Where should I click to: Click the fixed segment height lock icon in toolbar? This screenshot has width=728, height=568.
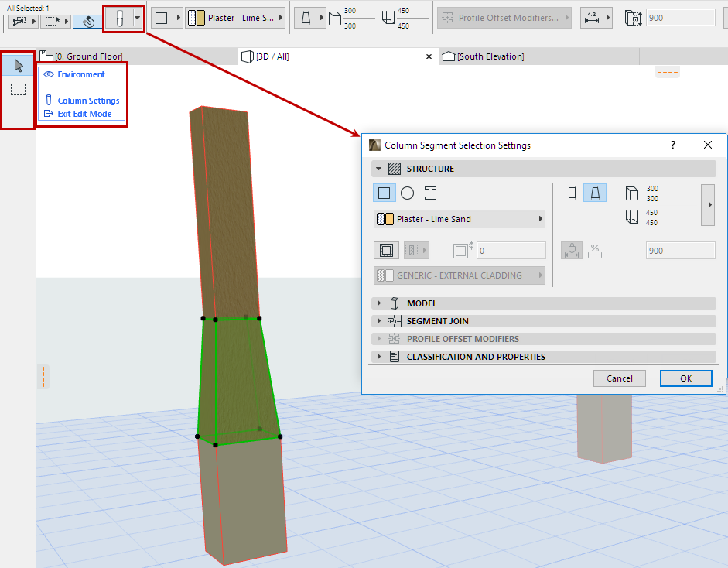(x=634, y=17)
